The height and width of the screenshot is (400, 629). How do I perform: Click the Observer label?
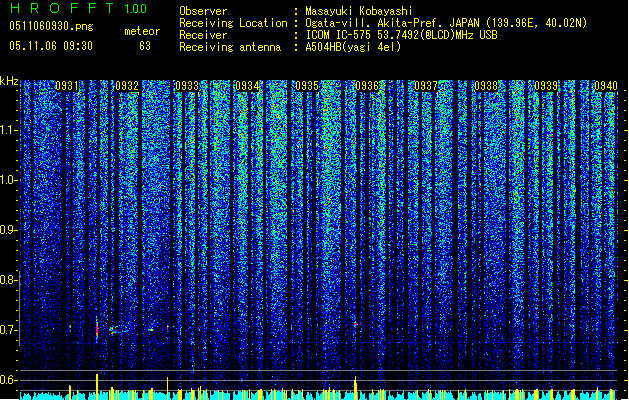point(203,11)
